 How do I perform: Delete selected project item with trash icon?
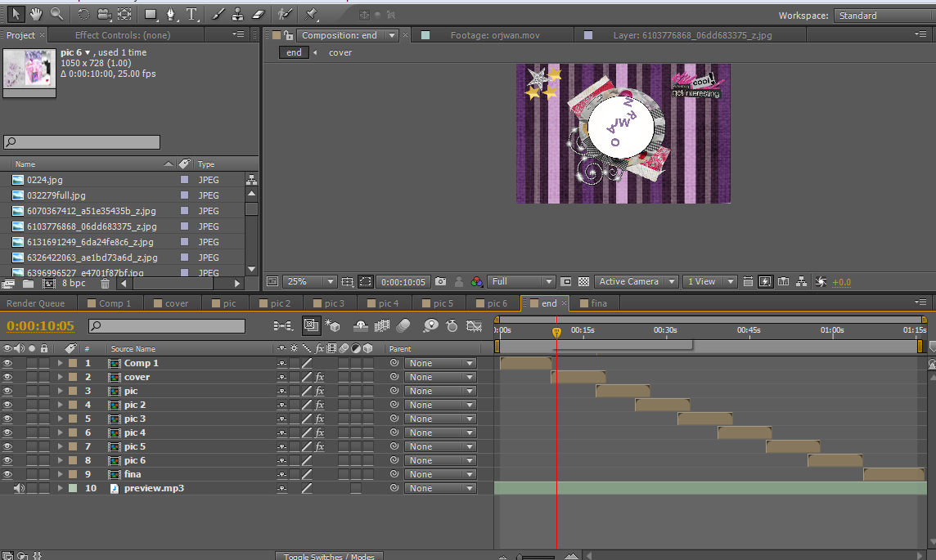(105, 284)
